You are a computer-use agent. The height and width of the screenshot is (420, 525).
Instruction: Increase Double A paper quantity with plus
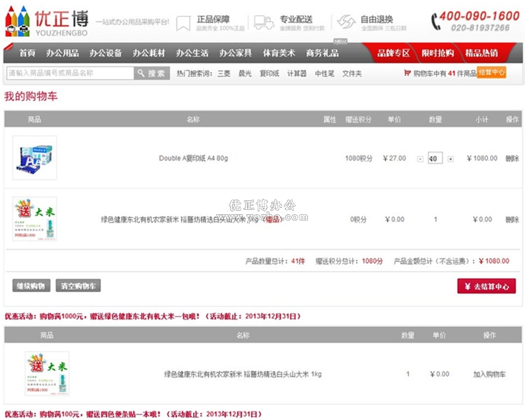(450, 159)
